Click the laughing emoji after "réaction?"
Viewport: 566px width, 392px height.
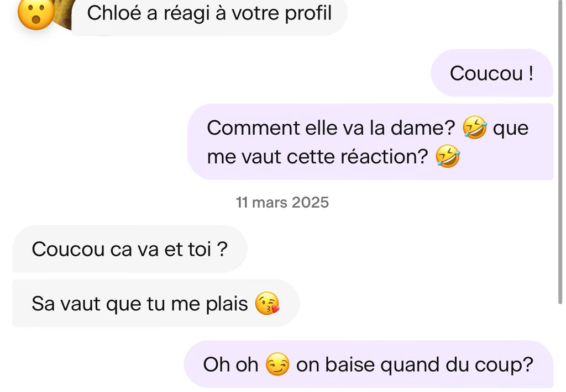pos(448,157)
